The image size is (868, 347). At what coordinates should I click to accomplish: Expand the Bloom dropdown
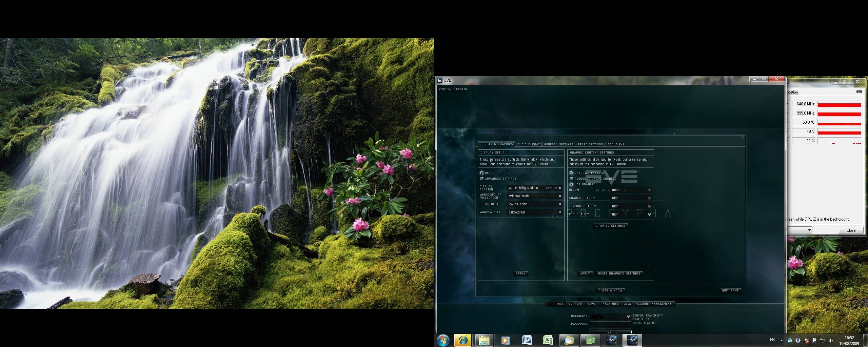(x=631, y=190)
